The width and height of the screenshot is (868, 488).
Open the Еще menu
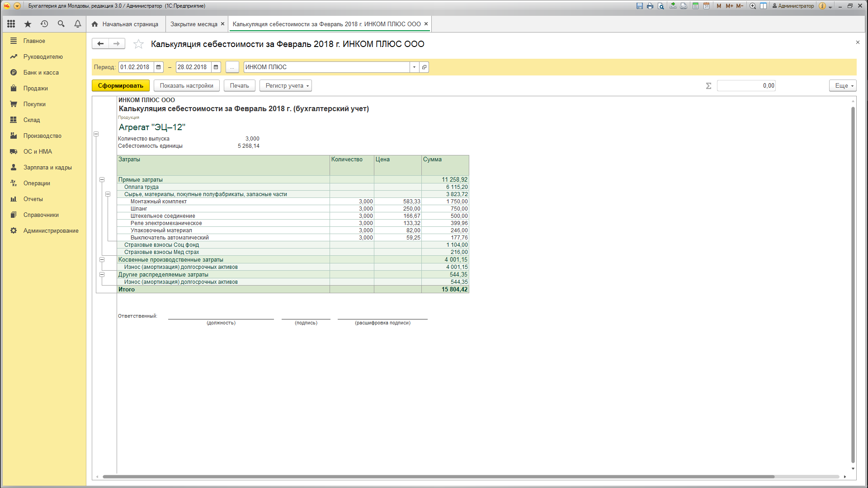(843, 85)
